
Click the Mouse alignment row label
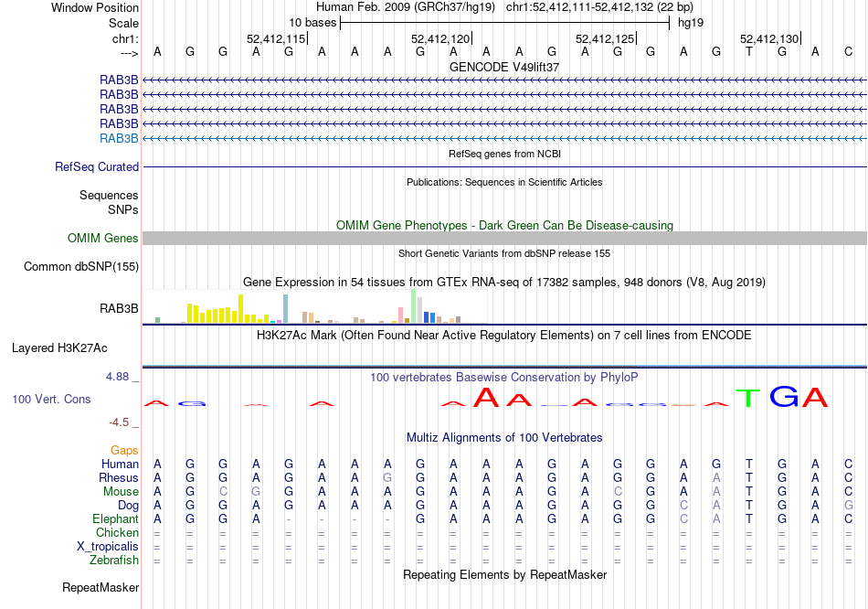(121, 492)
